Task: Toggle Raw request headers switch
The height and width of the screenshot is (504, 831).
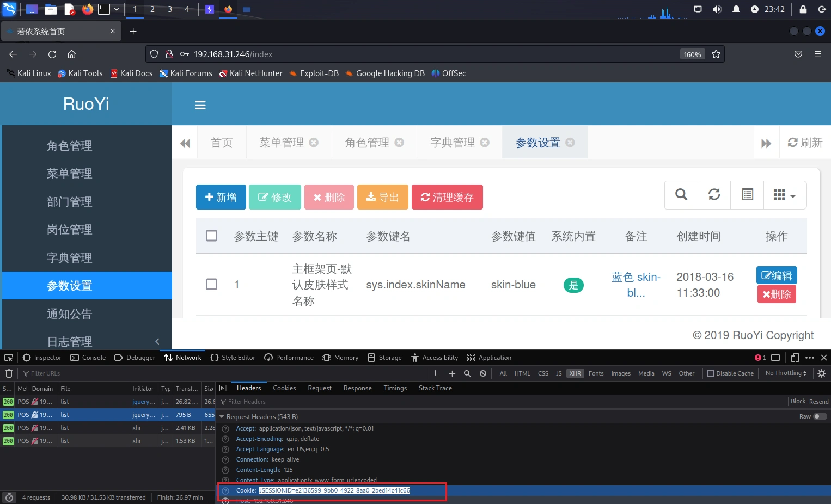Action: (x=820, y=416)
